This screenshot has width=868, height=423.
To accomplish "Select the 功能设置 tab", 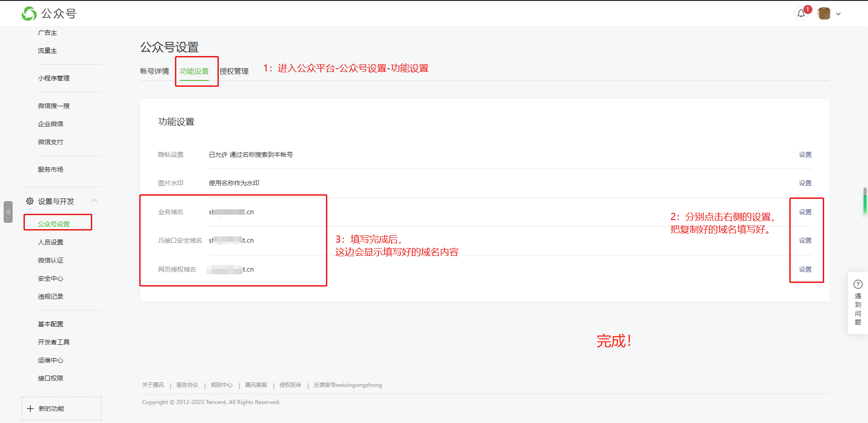I will 194,71.
